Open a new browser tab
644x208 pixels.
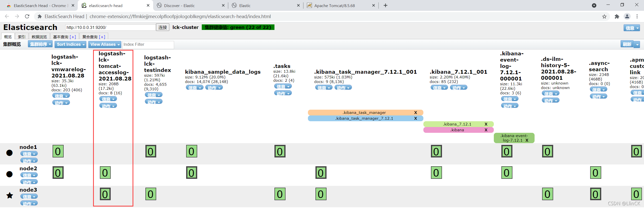(x=385, y=6)
